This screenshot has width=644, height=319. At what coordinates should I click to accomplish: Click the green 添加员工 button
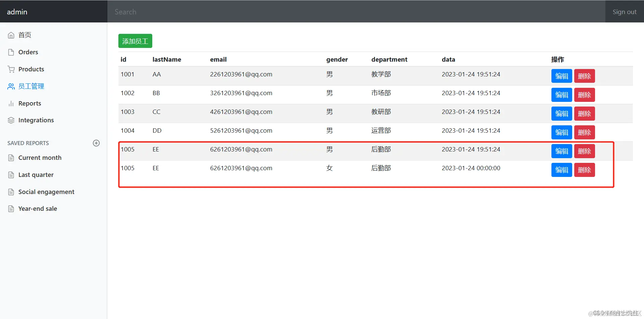coord(135,41)
